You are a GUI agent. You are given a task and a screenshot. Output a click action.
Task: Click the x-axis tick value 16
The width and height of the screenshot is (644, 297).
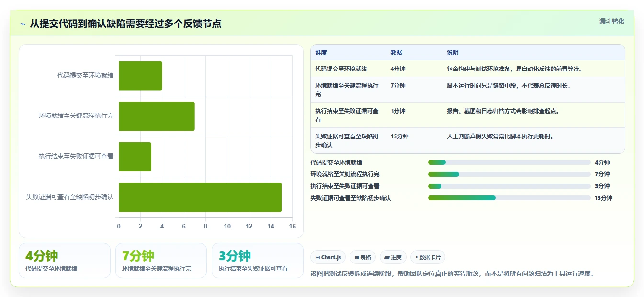point(293,227)
